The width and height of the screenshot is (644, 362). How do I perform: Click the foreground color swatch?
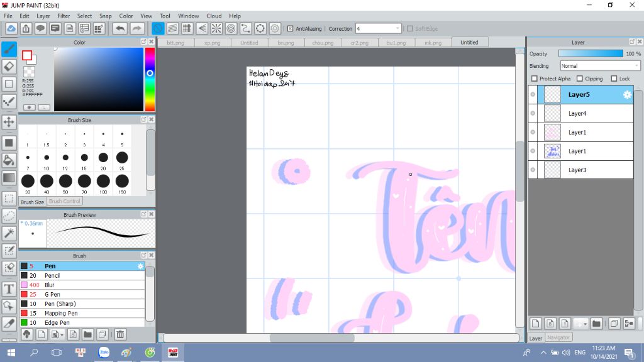[x=27, y=55]
